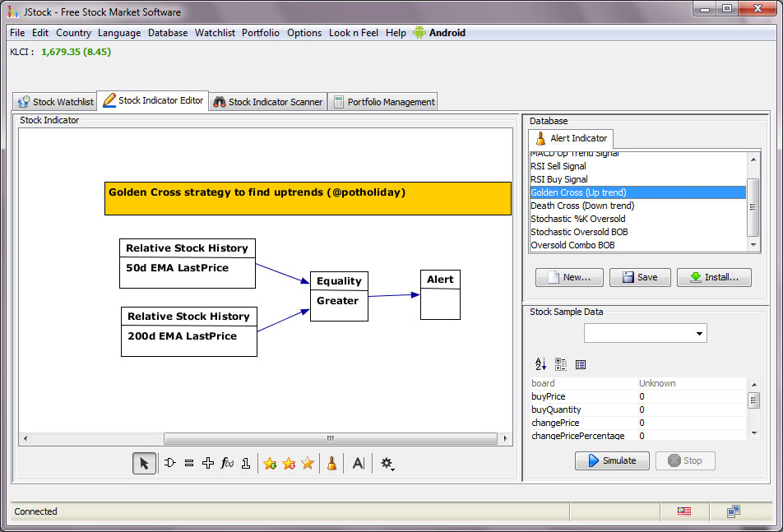Click the Android menu item
This screenshot has height=532, width=783.
(439, 33)
